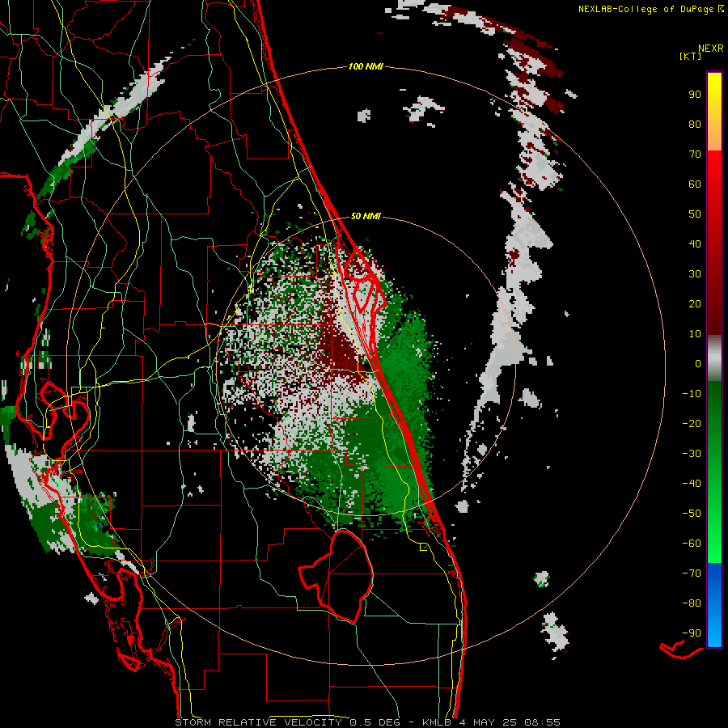Click the 30 value on velocity scale

[695, 274]
